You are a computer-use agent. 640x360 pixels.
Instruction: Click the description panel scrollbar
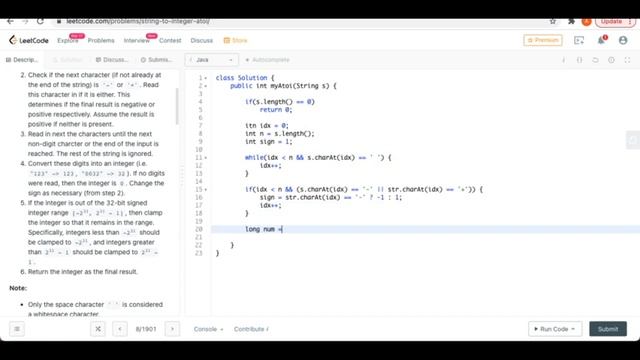click(x=177, y=106)
